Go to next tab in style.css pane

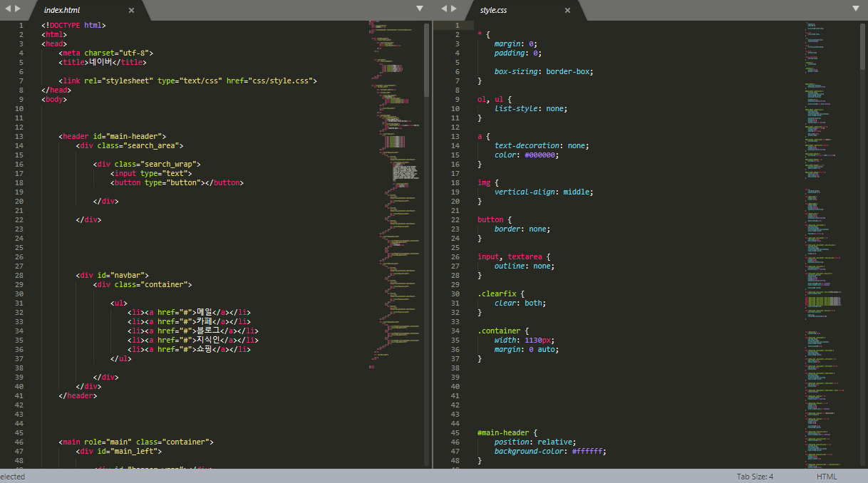tap(454, 9)
